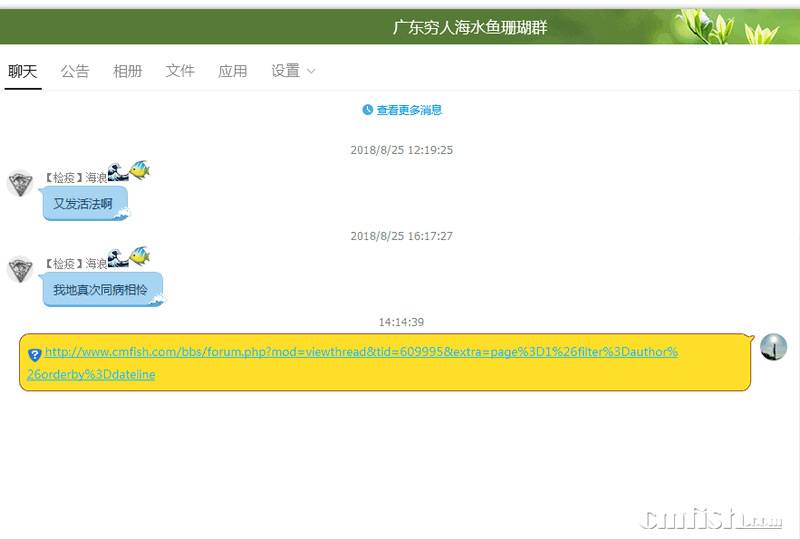Open sender avatar of the 12:19:25 message

coord(20,184)
